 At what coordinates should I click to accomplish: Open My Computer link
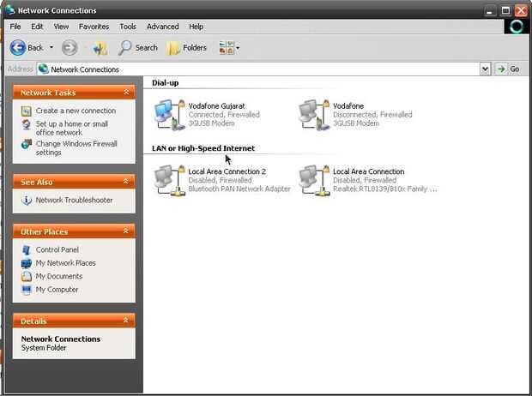click(x=57, y=290)
